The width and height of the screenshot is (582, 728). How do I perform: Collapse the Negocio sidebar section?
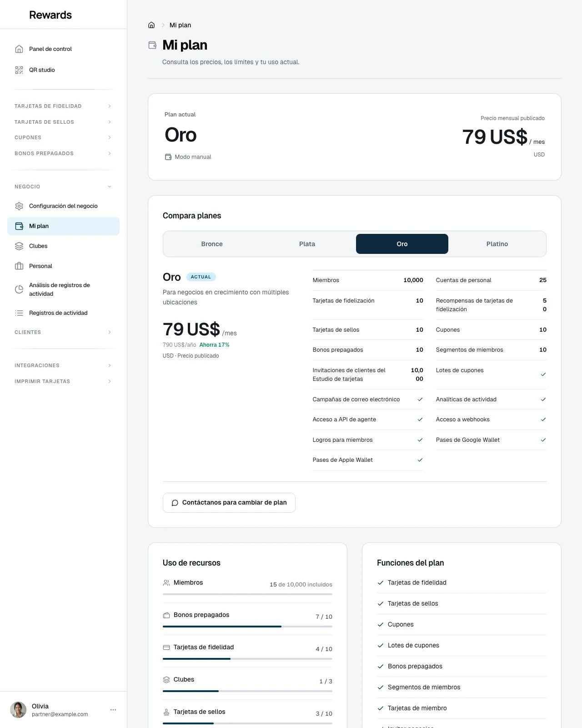pos(63,187)
